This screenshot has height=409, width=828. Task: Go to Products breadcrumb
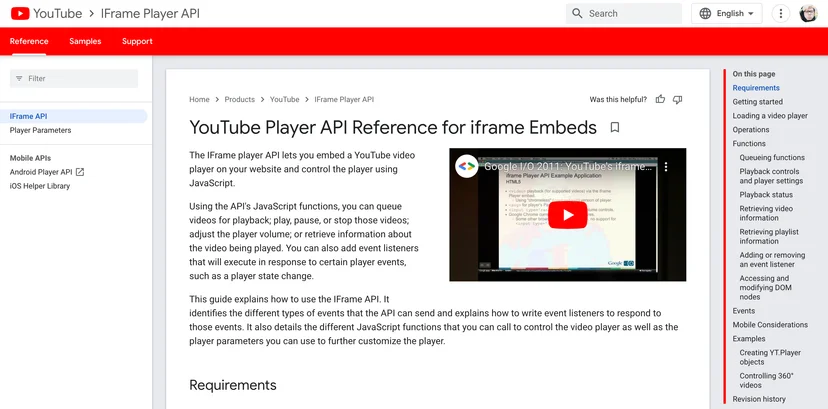point(240,99)
